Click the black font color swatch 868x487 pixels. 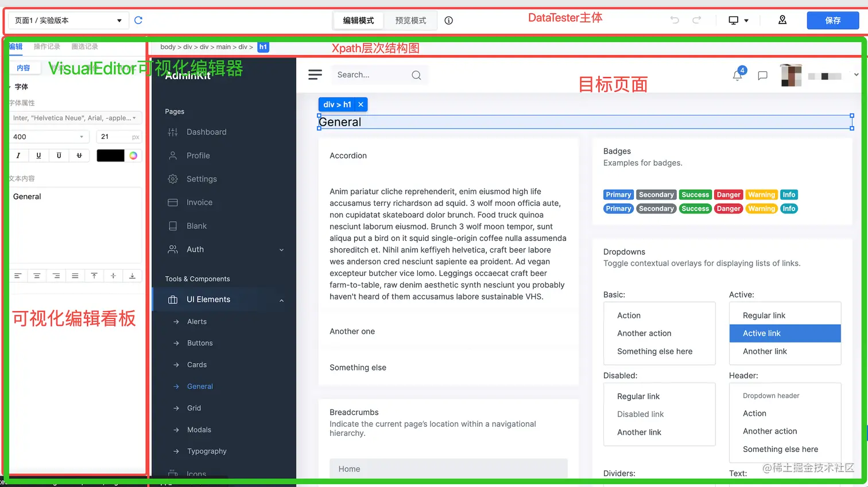pos(110,155)
